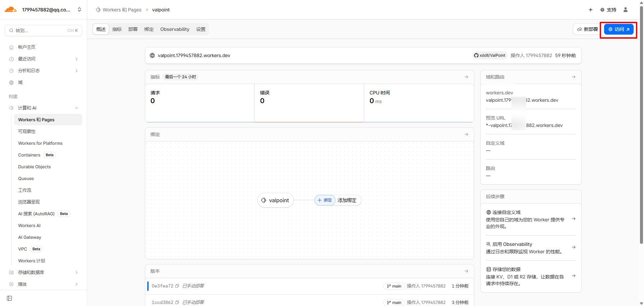This screenshot has height=306, width=644.
Task: Focus the 转到 search field
Action: click(44, 31)
